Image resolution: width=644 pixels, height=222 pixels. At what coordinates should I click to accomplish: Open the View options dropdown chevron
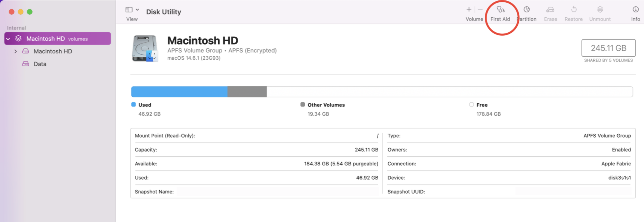[x=138, y=10]
